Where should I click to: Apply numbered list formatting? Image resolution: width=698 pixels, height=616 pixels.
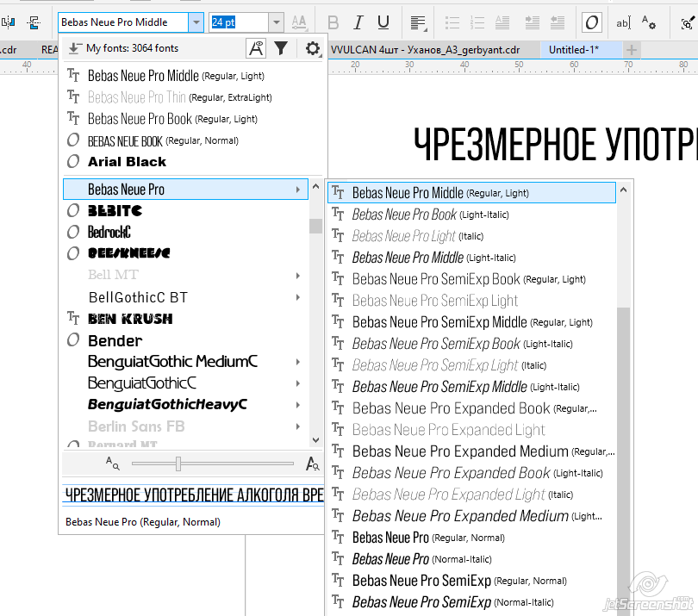(477, 22)
